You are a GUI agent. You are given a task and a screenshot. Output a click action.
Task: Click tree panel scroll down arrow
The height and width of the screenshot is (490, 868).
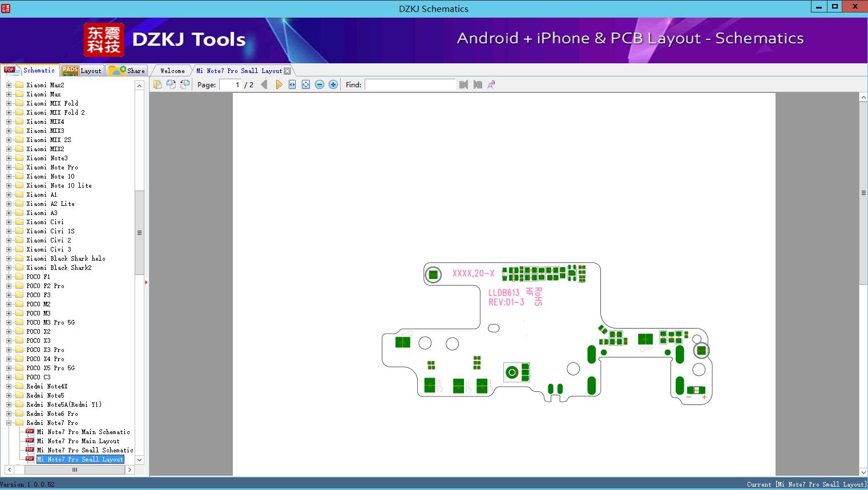click(139, 460)
